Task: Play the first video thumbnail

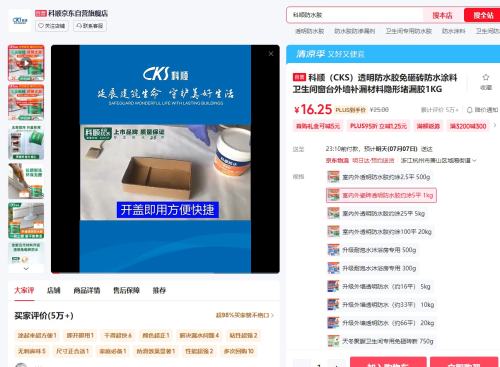Action: (x=26, y=63)
